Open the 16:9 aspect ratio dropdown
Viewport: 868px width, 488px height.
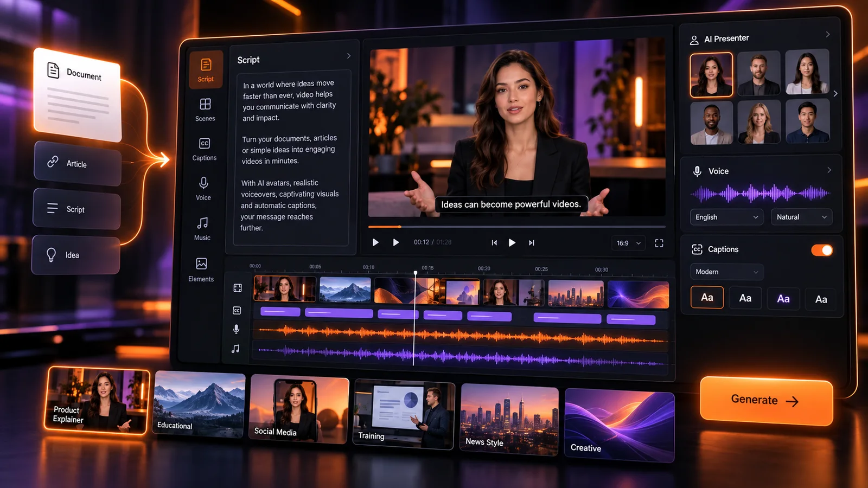tap(628, 243)
